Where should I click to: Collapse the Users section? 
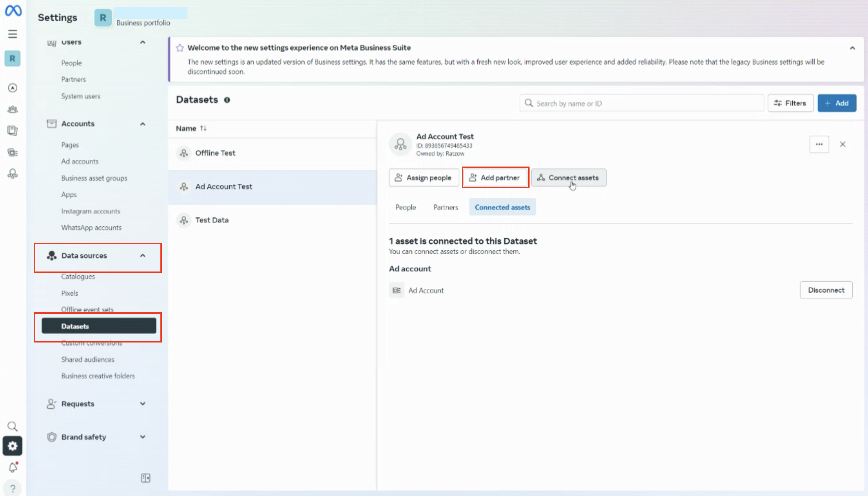[x=143, y=42]
